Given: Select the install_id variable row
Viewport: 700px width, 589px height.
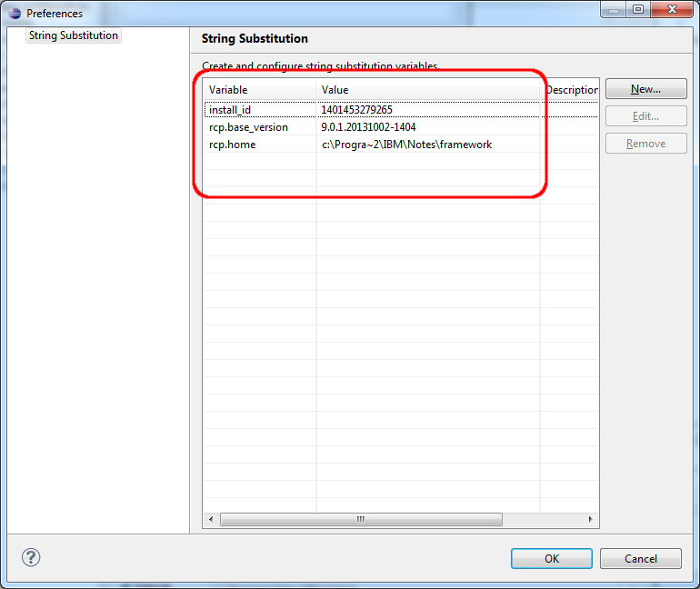Looking at the screenshot, I should point(229,110).
